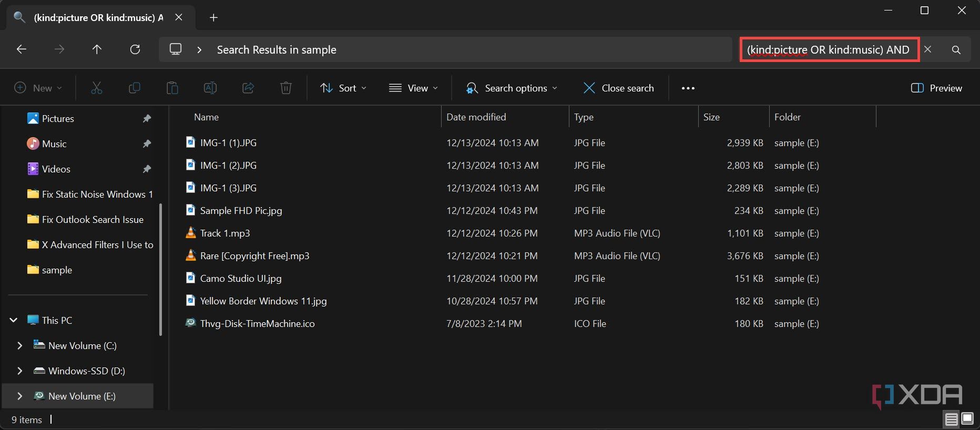This screenshot has width=980, height=430.
Task: Clear the search box with X
Action: click(928, 49)
